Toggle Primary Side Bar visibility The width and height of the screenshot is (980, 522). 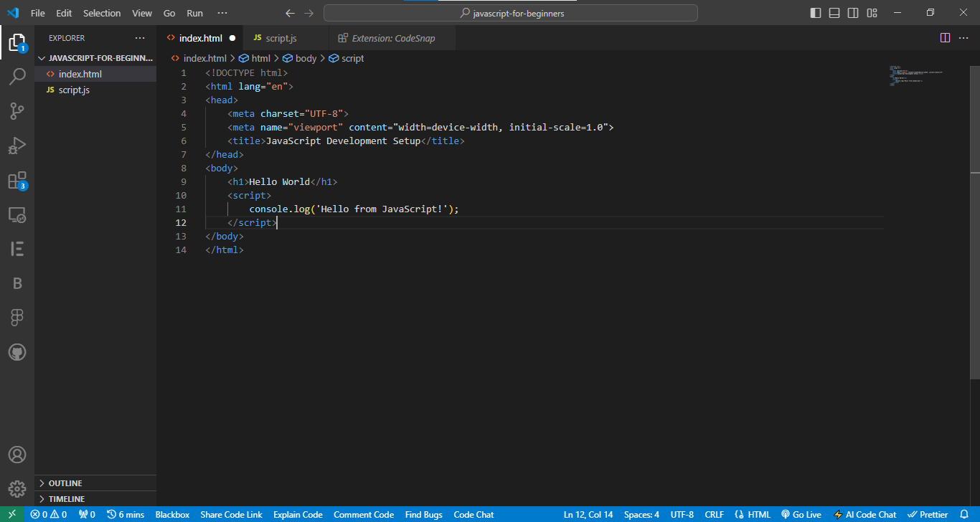click(x=816, y=13)
